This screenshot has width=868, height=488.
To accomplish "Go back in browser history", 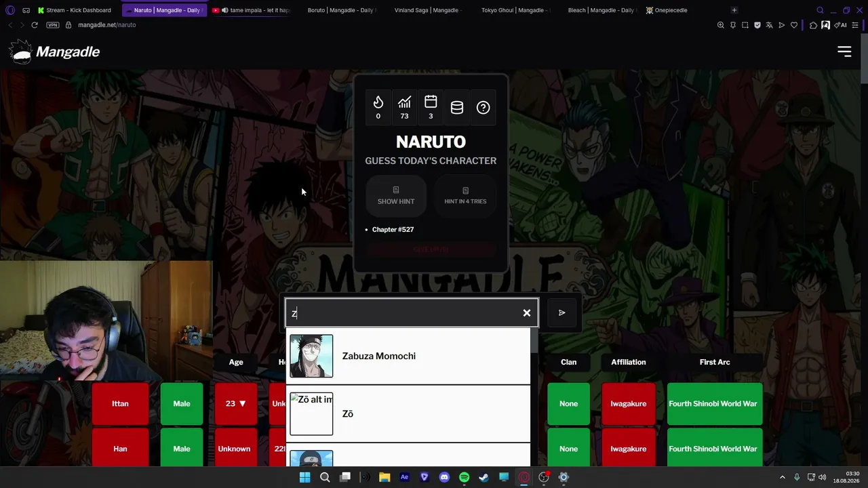I will (10, 25).
